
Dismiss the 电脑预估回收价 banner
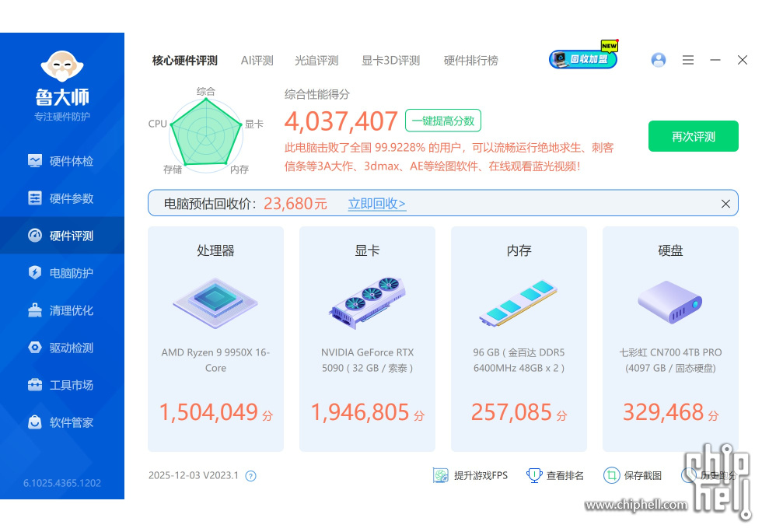725,204
